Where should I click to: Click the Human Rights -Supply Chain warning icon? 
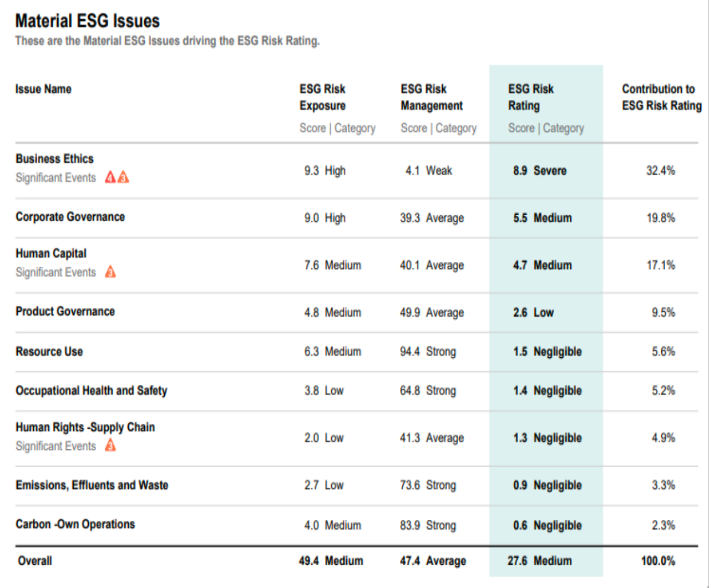(x=110, y=445)
